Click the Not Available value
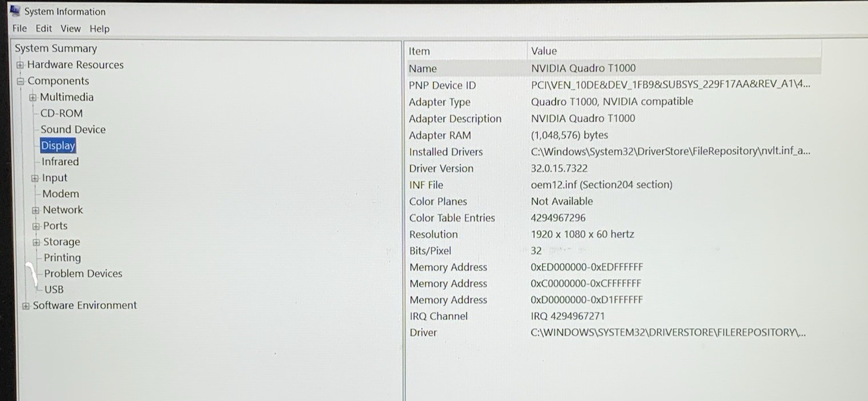 tap(562, 201)
